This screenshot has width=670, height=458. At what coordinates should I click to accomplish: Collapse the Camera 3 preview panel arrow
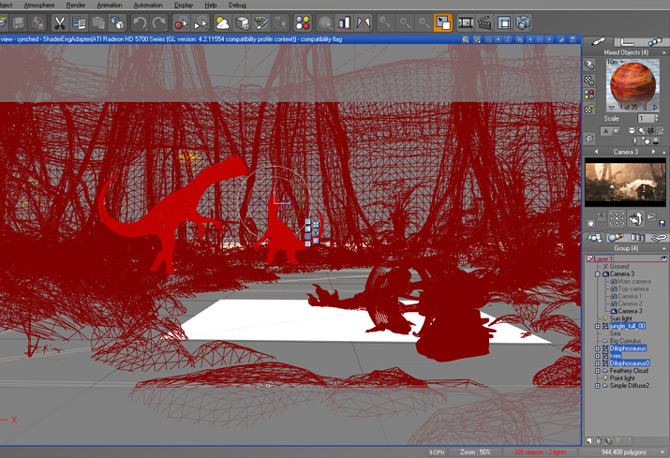(664, 152)
